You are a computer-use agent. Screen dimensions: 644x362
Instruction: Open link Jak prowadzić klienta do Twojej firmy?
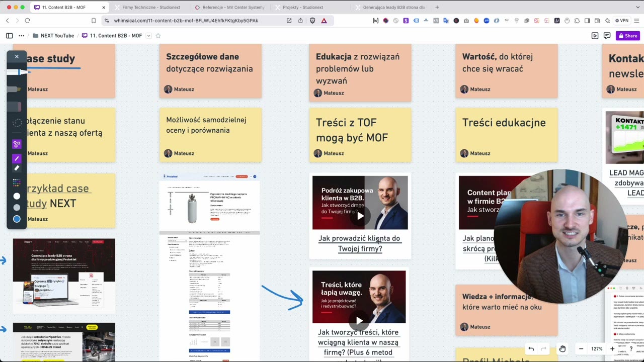[360, 243]
